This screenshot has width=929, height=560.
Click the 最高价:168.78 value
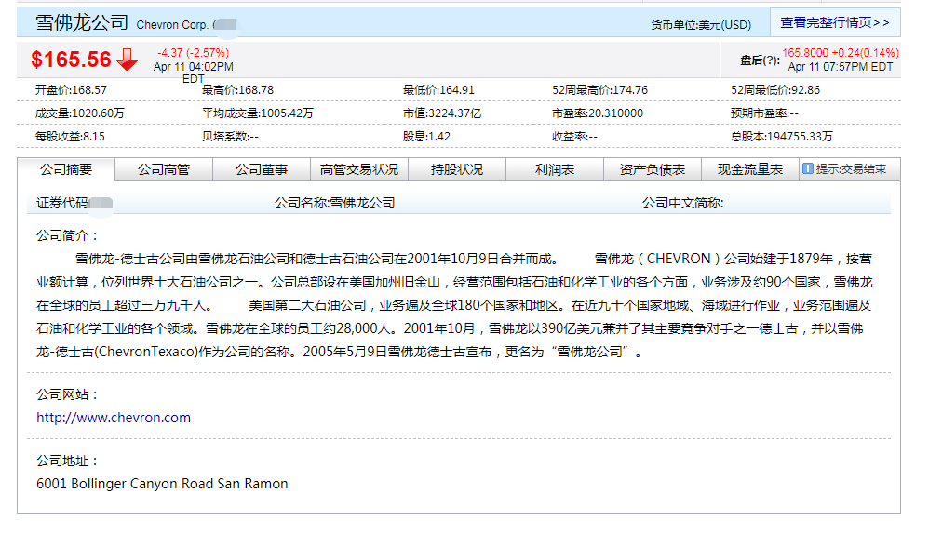(237, 90)
